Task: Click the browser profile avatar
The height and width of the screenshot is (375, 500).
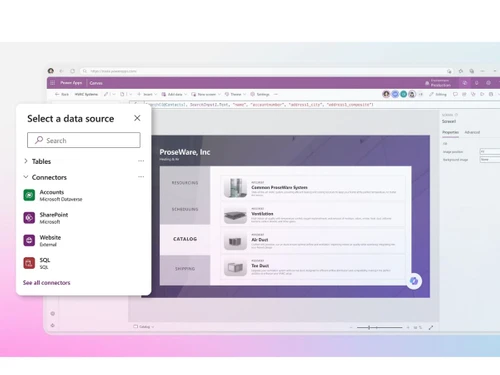Action: click(51, 71)
